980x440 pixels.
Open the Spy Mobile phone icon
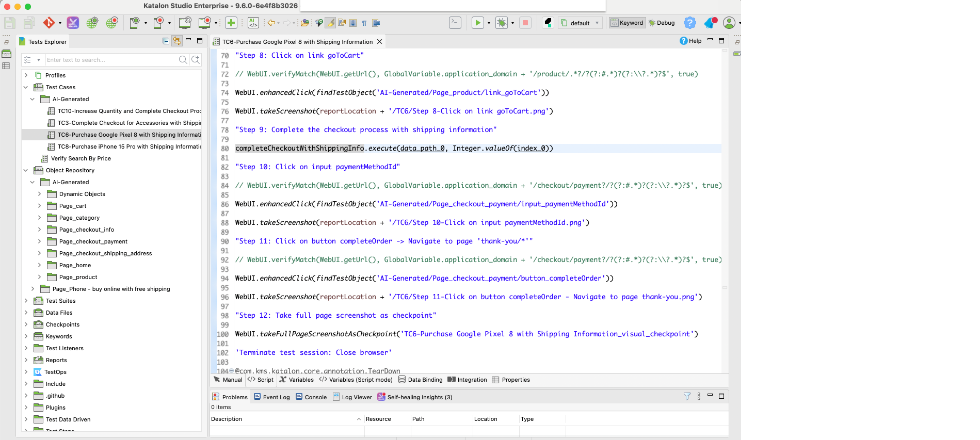pyautogui.click(x=135, y=23)
